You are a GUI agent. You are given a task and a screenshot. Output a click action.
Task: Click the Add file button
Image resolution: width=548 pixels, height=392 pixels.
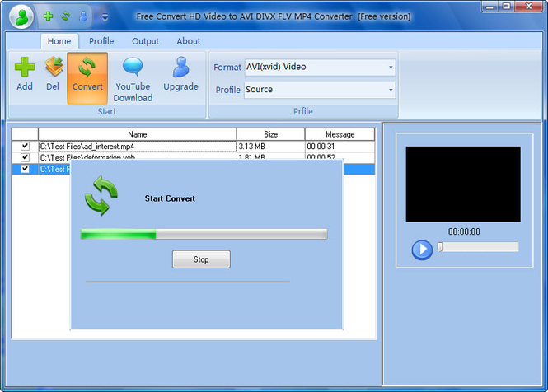25,75
